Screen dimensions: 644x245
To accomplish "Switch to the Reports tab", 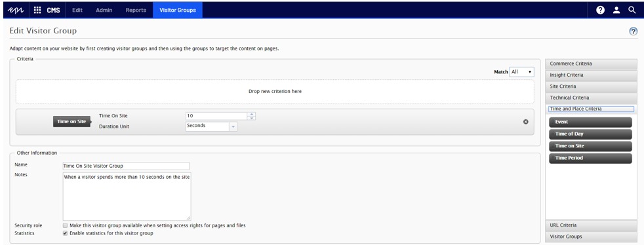I will (136, 10).
